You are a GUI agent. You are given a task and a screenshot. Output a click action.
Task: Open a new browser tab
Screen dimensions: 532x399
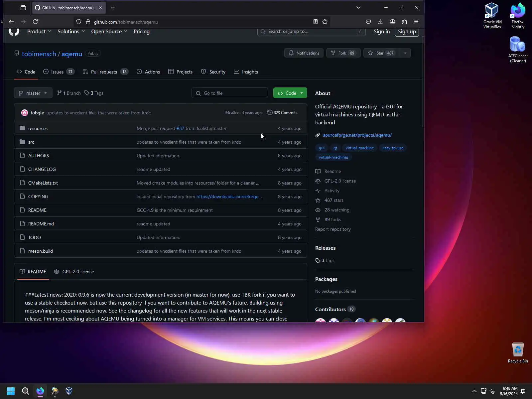click(x=113, y=8)
